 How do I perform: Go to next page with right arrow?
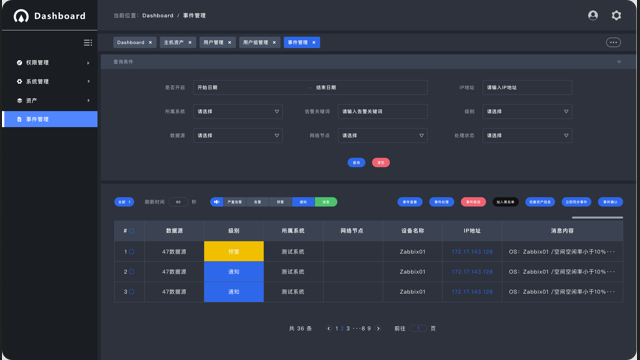(x=378, y=329)
